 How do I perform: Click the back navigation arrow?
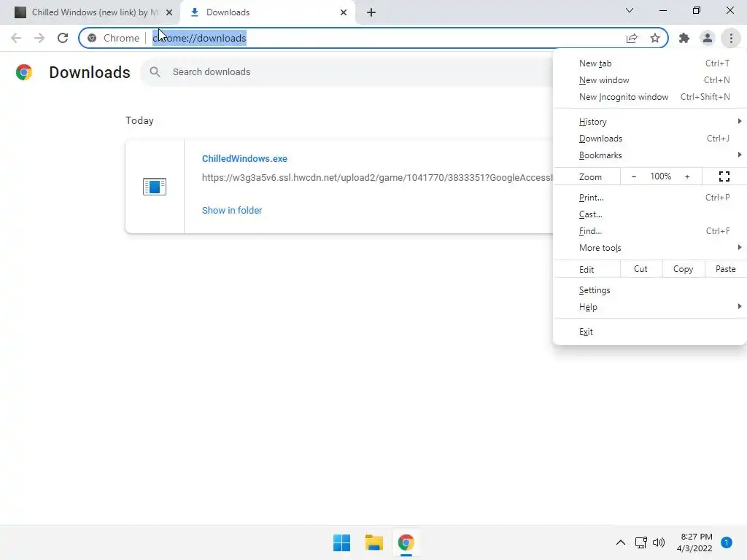[16, 38]
